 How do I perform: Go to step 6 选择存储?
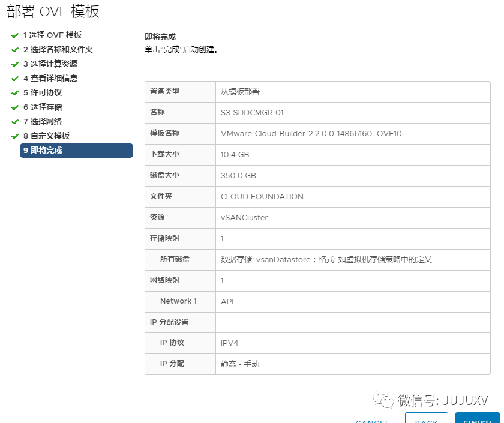pyautogui.click(x=43, y=107)
